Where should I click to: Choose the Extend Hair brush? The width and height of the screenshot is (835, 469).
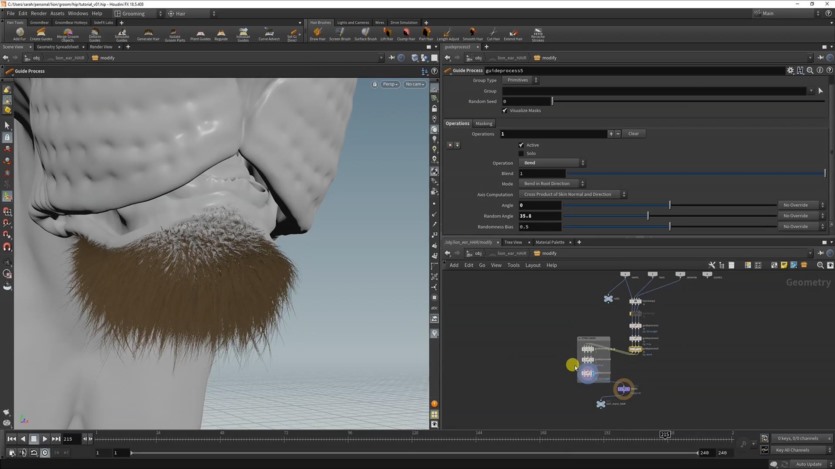[513, 34]
